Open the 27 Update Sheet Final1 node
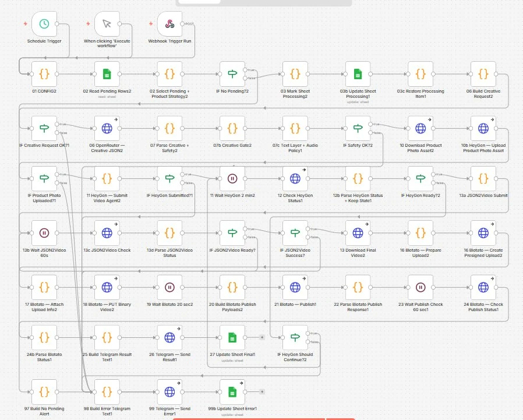The height and width of the screenshot is (420, 523). (232, 338)
